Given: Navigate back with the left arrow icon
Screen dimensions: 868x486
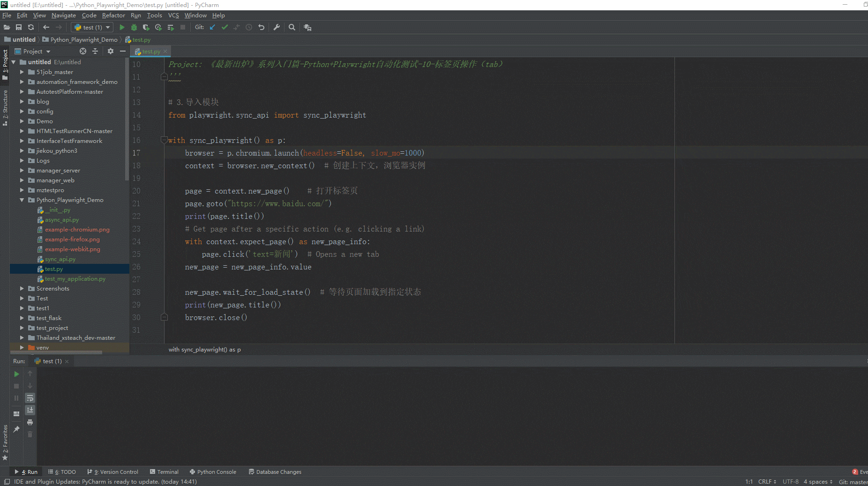Looking at the screenshot, I should [46, 27].
